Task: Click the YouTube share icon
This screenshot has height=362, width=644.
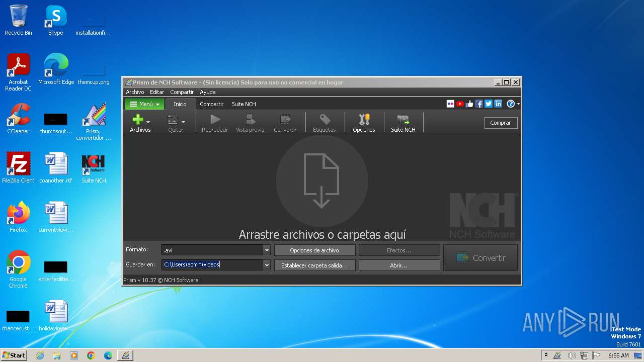Action: coord(460,104)
